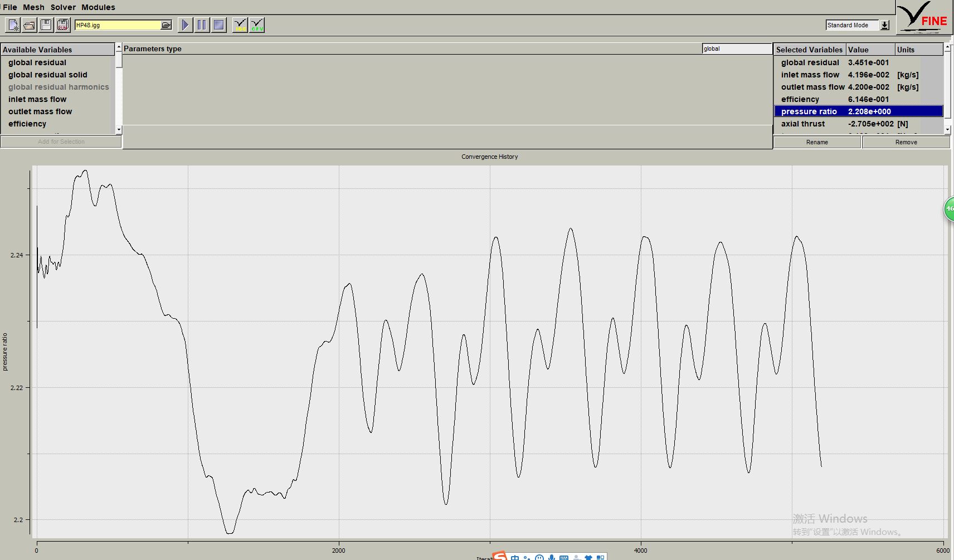Save the project using the floppy disk icon

point(46,25)
